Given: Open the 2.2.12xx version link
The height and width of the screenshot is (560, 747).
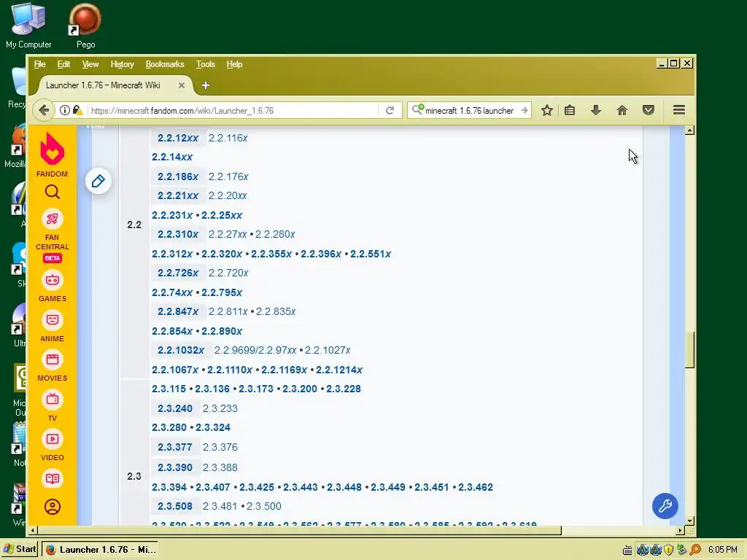Looking at the screenshot, I should click(178, 138).
